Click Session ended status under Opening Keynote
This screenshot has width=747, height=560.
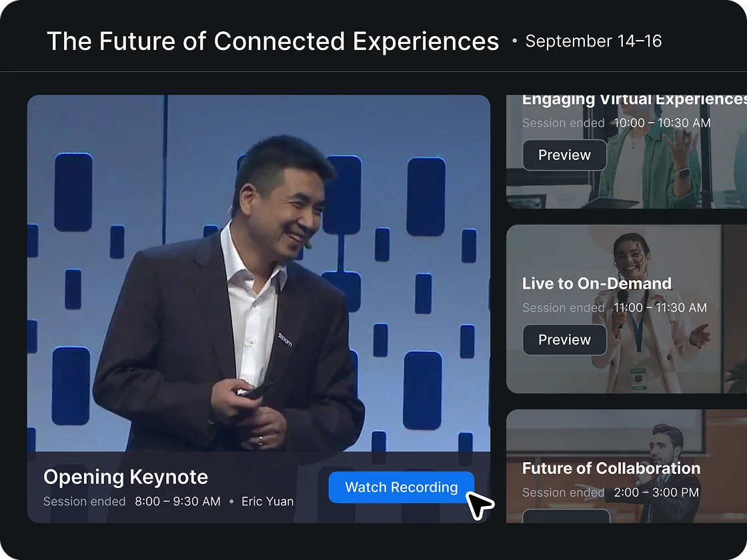[84, 501]
